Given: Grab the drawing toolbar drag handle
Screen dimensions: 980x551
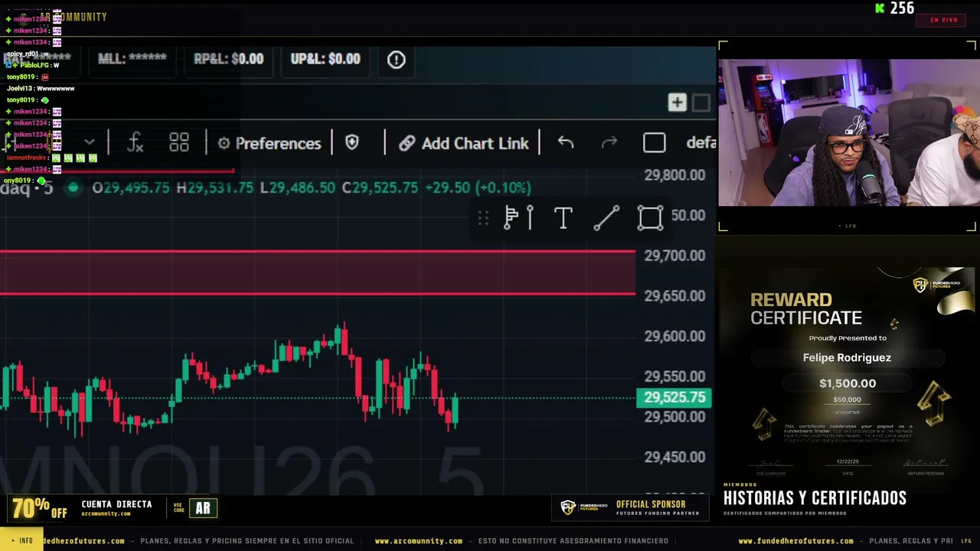Looking at the screenshot, I should (483, 219).
